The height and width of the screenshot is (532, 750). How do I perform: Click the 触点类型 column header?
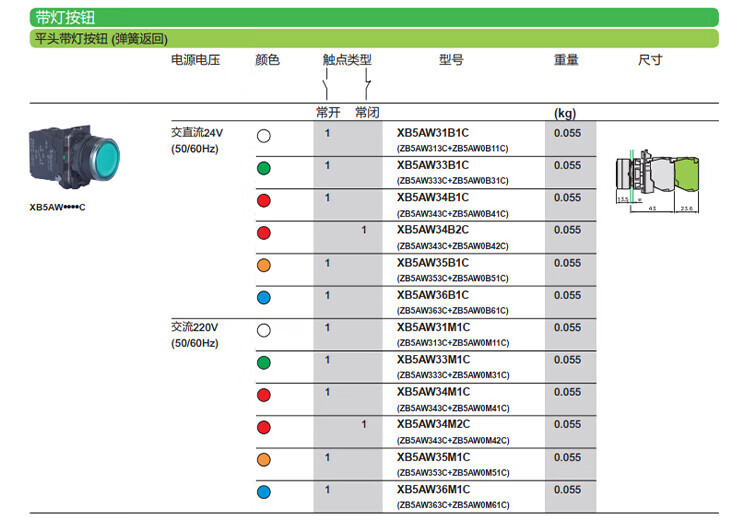(x=346, y=60)
